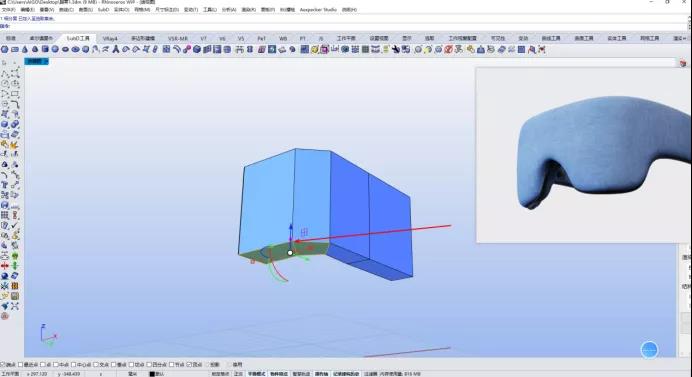
Task: Enable the 交点 object snap
Action: pyautogui.click(x=96, y=365)
